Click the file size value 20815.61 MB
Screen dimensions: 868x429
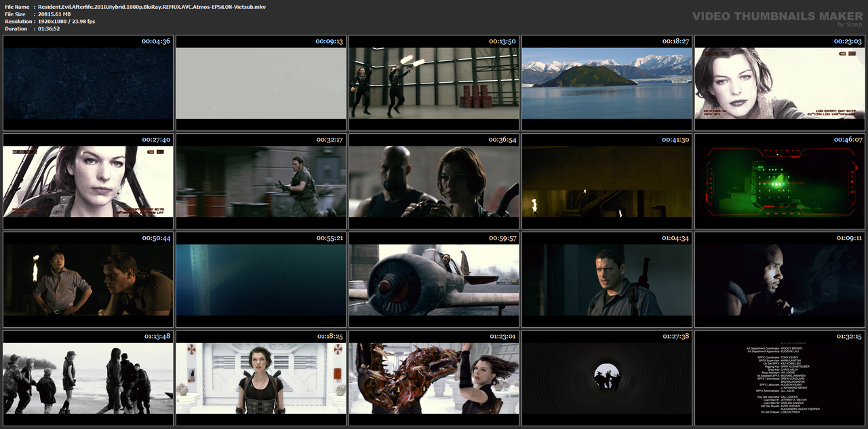click(54, 14)
